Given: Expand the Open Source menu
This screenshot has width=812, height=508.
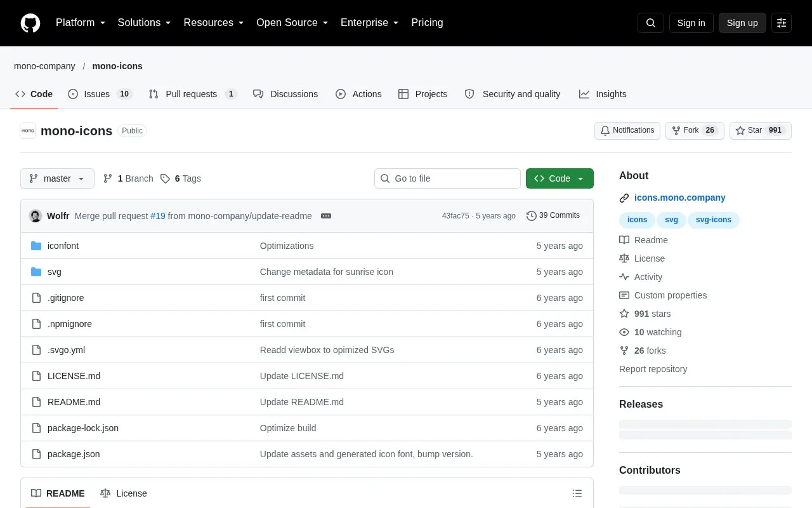Looking at the screenshot, I should pos(292,23).
